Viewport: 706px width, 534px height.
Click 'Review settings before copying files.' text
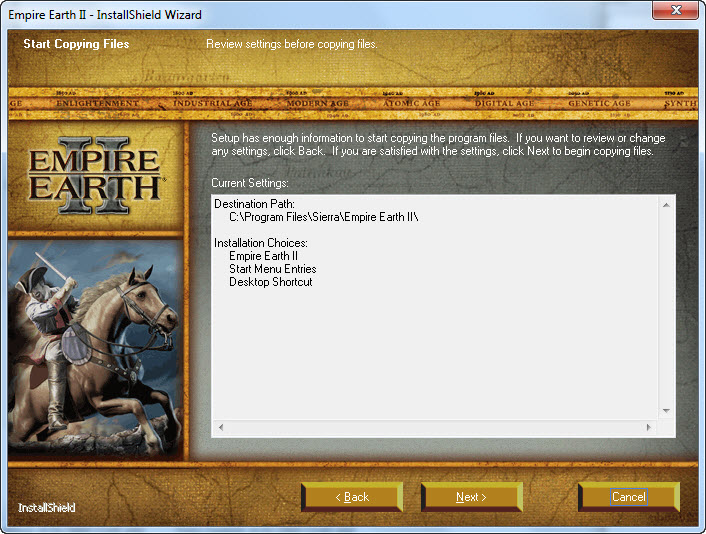pos(292,44)
